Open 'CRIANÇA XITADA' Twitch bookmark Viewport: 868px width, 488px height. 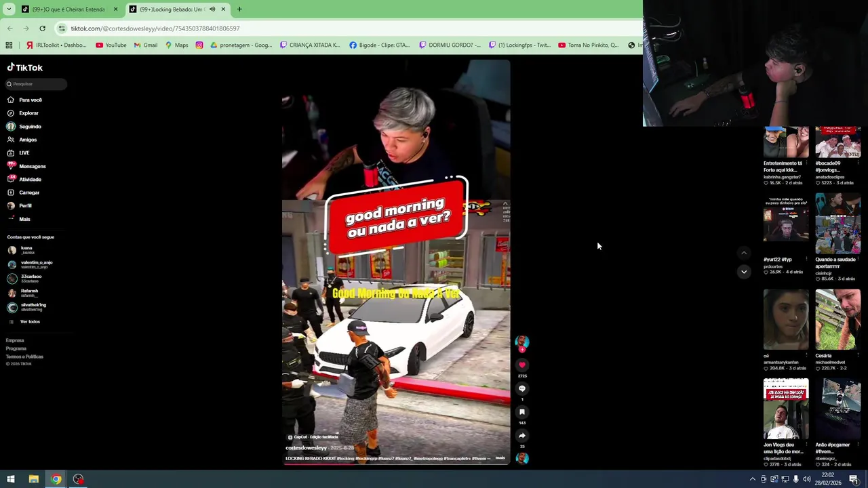pyautogui.click(x=310, y=45)
